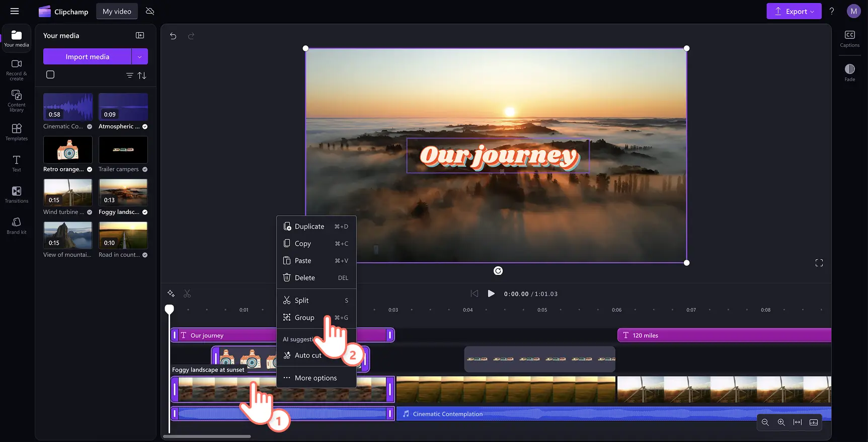Open the Templates panel
This screenshot has width=868, height=442.
pos(17,132)
